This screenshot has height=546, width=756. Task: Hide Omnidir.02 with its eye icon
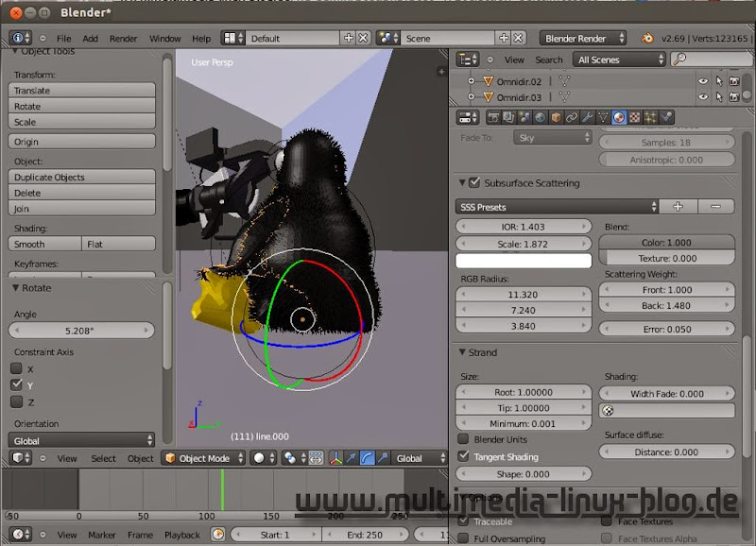(703, 81)
